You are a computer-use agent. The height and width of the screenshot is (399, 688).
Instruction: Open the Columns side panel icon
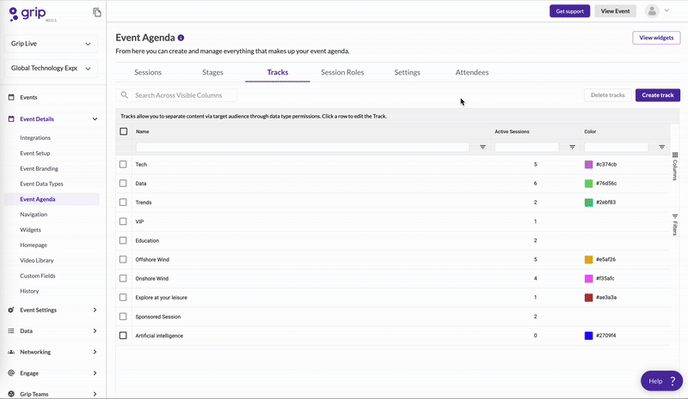coord(675,166)
